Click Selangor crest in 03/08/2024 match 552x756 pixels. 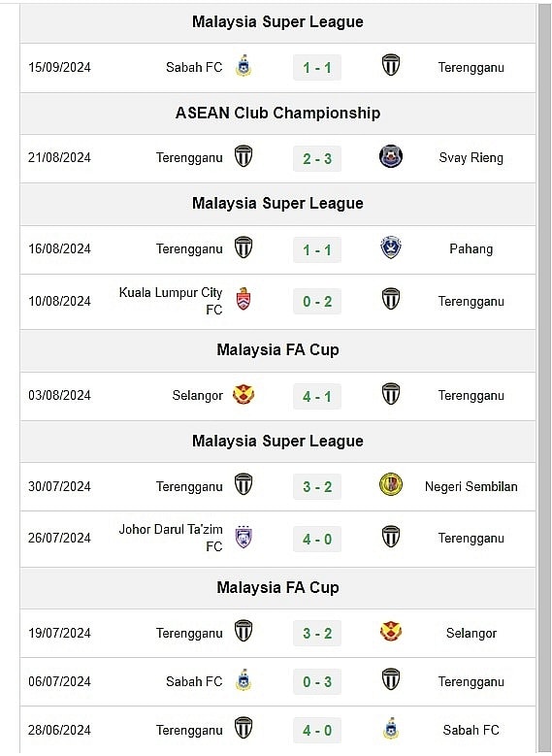click(x=244, y=395)
